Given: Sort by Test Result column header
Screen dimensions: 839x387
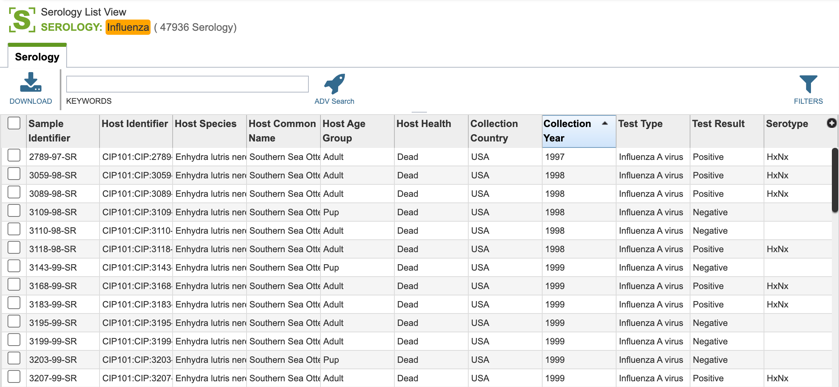Looking at the screenshot, I should click(727, 131).
